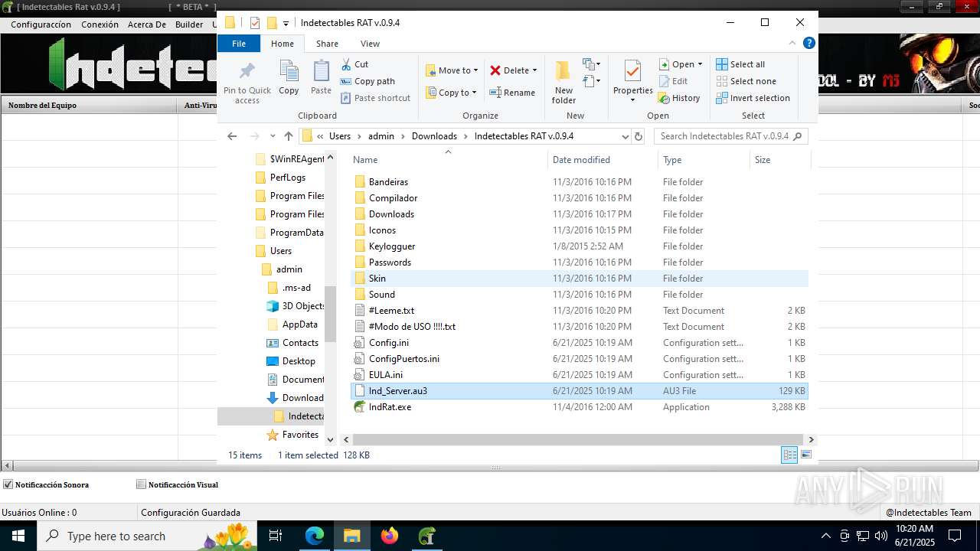Expand the Open button dropdown
The height and width of the screenshot is (551, 980).
[700, 64]
